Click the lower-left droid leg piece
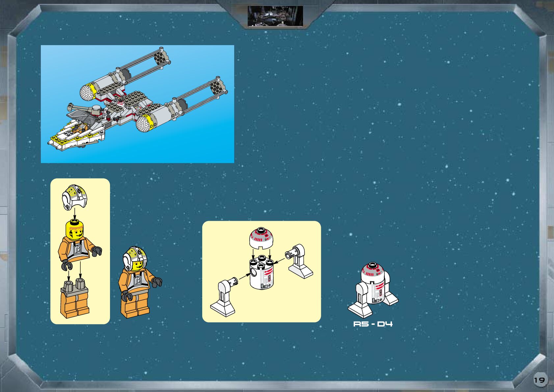Image resolution: width=554 pixels, height=392 pixels. pos(224,297)
